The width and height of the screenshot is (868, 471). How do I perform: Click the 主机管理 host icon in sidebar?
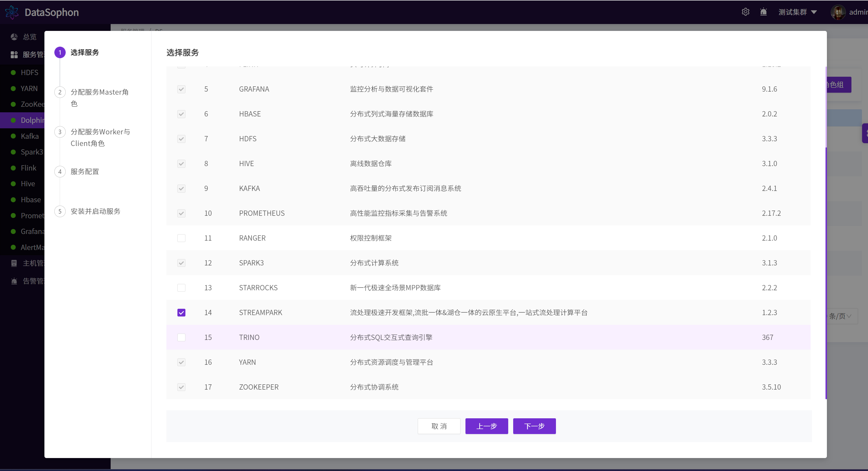(14, 263)
